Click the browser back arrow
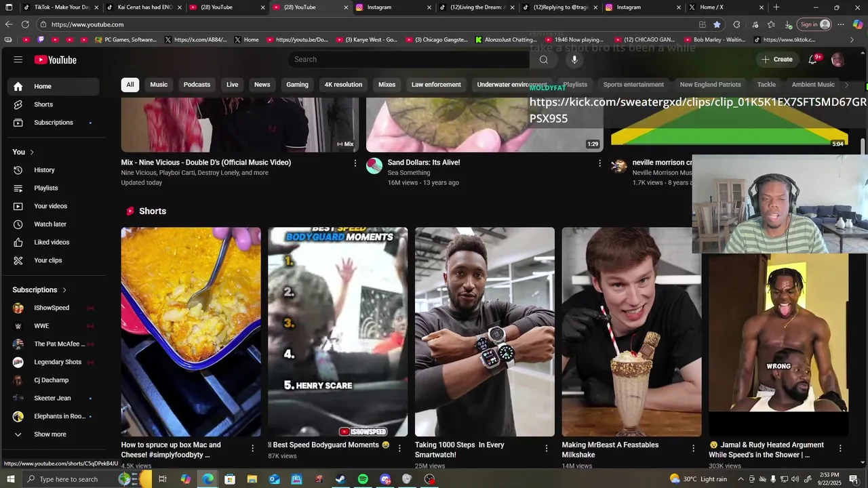The width and height of the screenshot is (868, 488). tap(9, 24)
